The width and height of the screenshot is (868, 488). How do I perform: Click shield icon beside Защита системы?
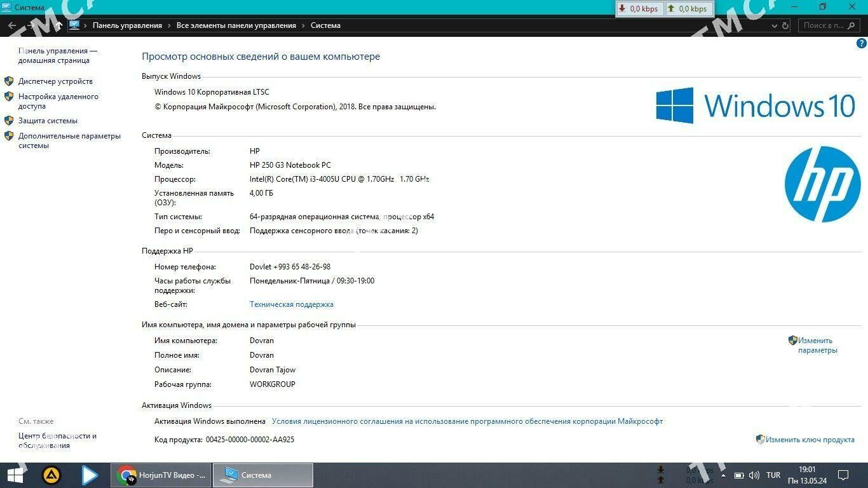[x=9, y=121]
